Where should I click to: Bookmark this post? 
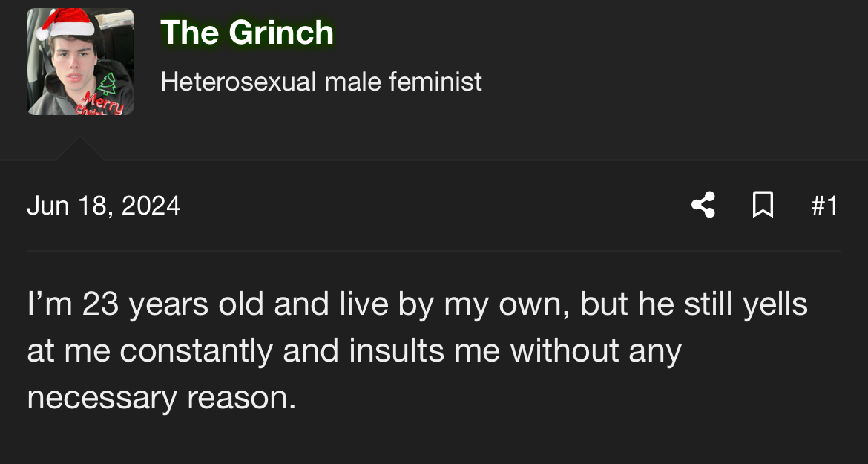pyautogui.click(x=762, y=205)
